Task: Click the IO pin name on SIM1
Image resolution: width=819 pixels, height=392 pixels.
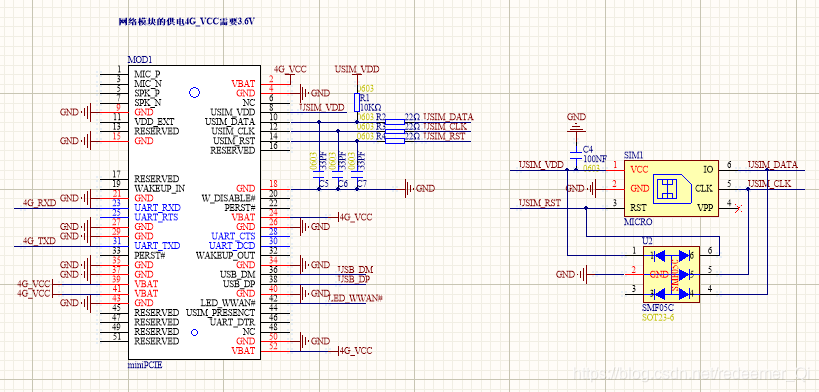Action: click(708, 169)
